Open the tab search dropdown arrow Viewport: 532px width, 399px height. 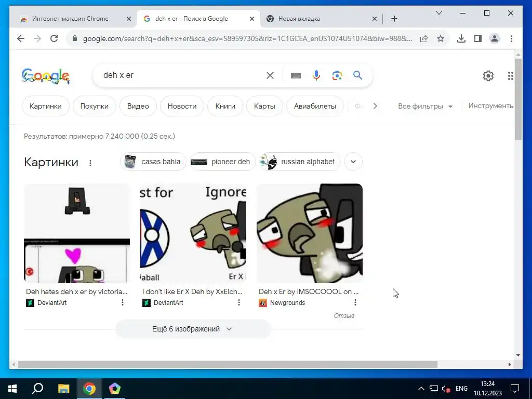[438, 13]
